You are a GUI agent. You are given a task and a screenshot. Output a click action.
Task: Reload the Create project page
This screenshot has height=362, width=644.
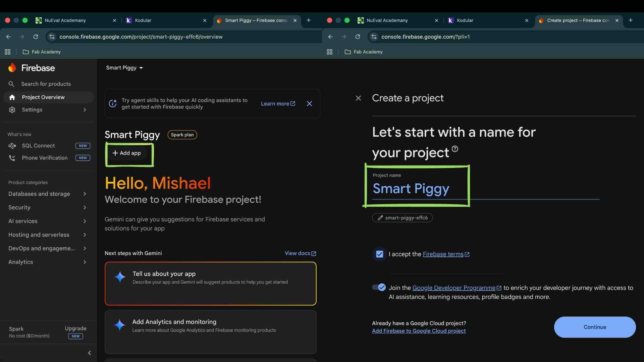click(358, 37)
